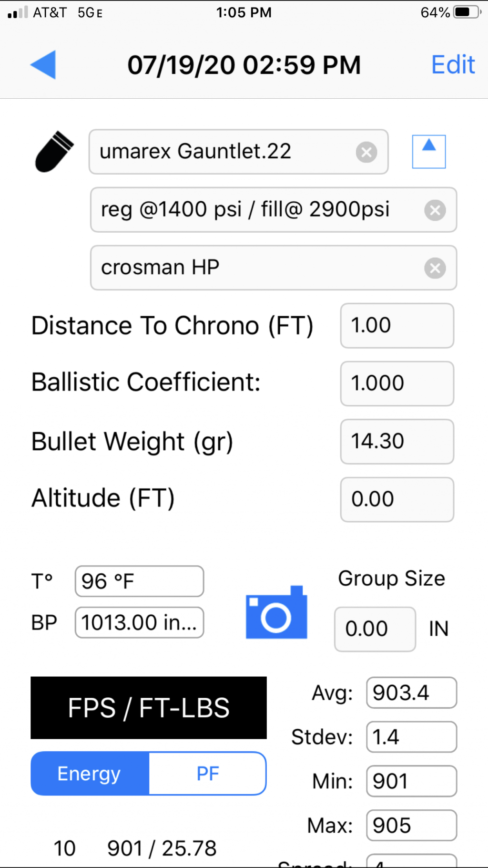Image resolution: width=488 pixels, height=868 pixels.
Task: Switch to the PF segment
Action: click(x=208, y=774)
